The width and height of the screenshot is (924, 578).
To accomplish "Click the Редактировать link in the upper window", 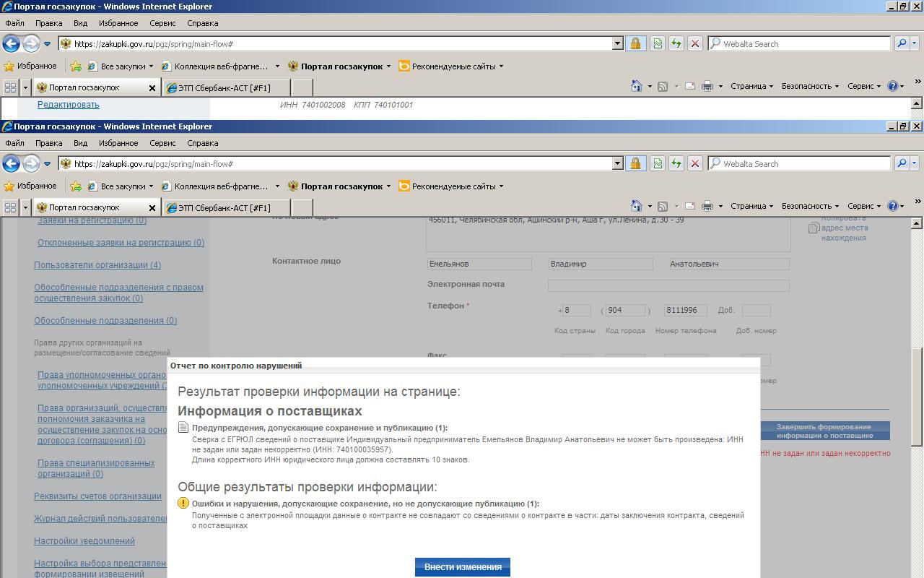I will (69, 105).
